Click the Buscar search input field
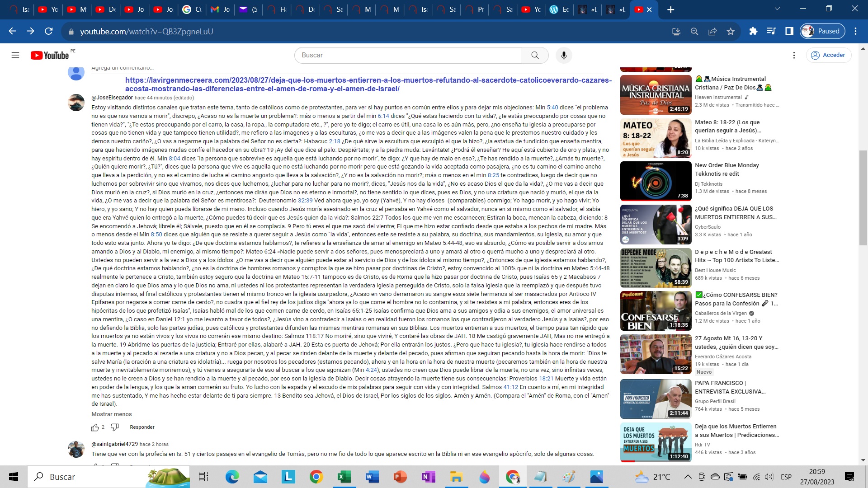Viewport: 868px width, 488px height. pos(407,55)
